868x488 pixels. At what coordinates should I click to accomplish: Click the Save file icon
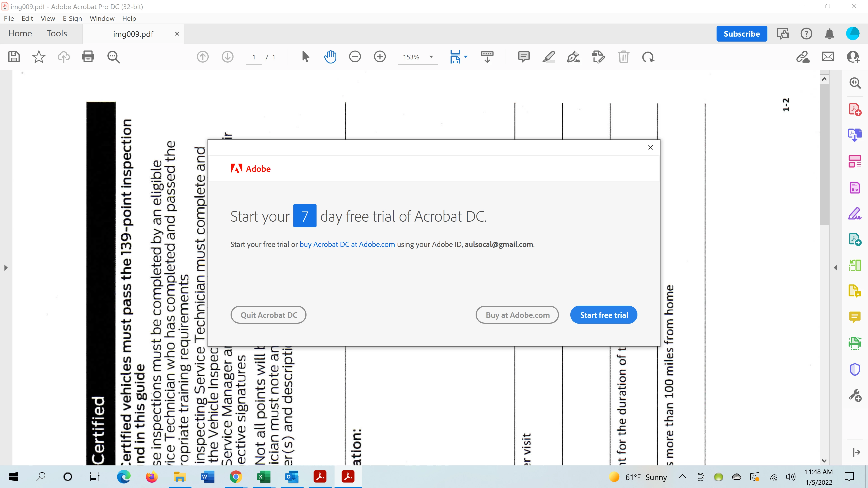pos(14,57)
